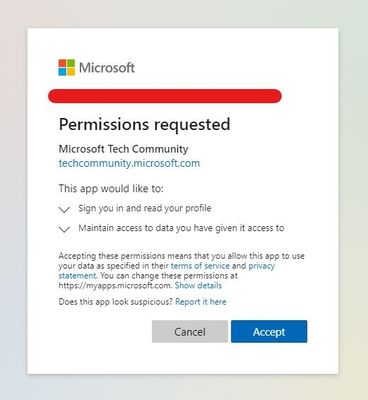Accept the requested permissions
Screen dimensions: 368x400
coord(269,332)
